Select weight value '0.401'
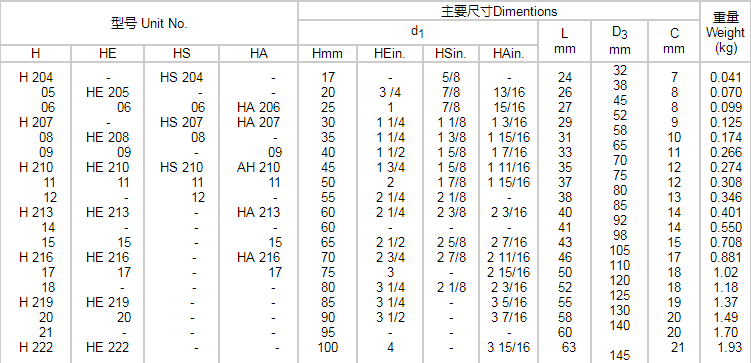Image resolution: width=751 pixels, height=363 pixels. [x=726, y=213]
